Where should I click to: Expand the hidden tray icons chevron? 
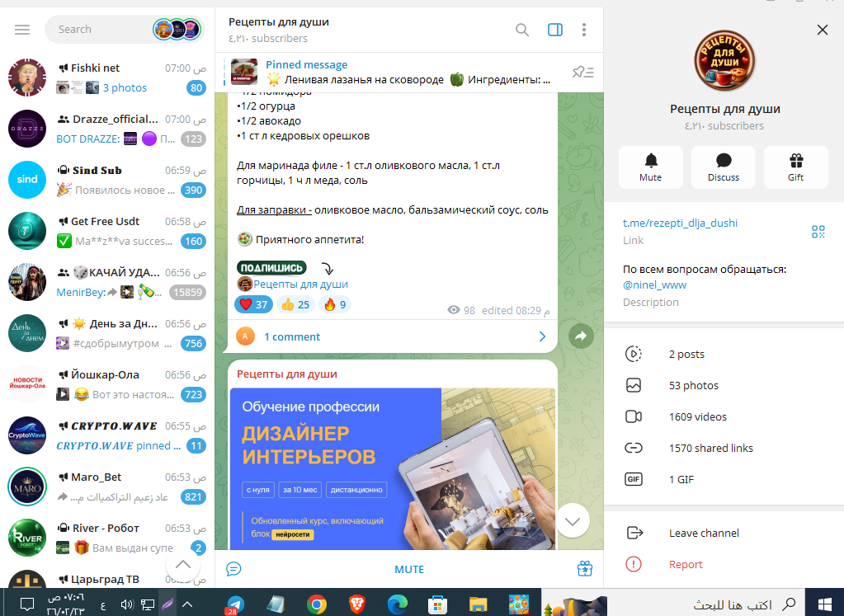pyautogui.click(x=187, y=604)
